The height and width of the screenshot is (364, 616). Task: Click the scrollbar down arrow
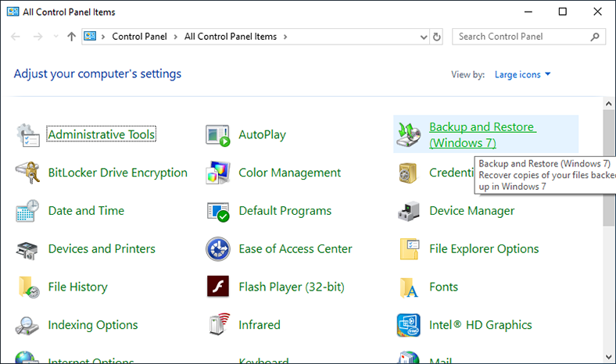[608, 357]
